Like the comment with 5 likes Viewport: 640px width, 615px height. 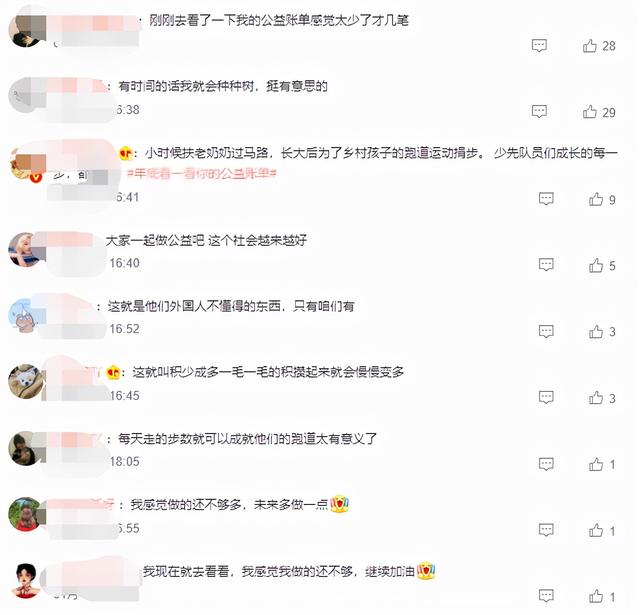[x=596, y=266]
